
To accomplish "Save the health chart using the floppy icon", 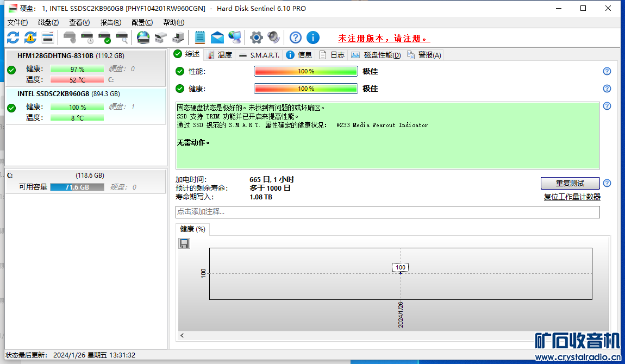I will tap(184, 243).
